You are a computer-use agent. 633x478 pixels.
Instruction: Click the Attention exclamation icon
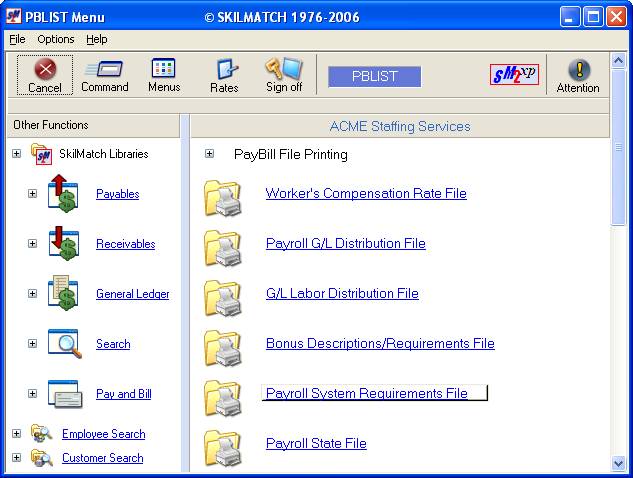click(x=579, y=69)
